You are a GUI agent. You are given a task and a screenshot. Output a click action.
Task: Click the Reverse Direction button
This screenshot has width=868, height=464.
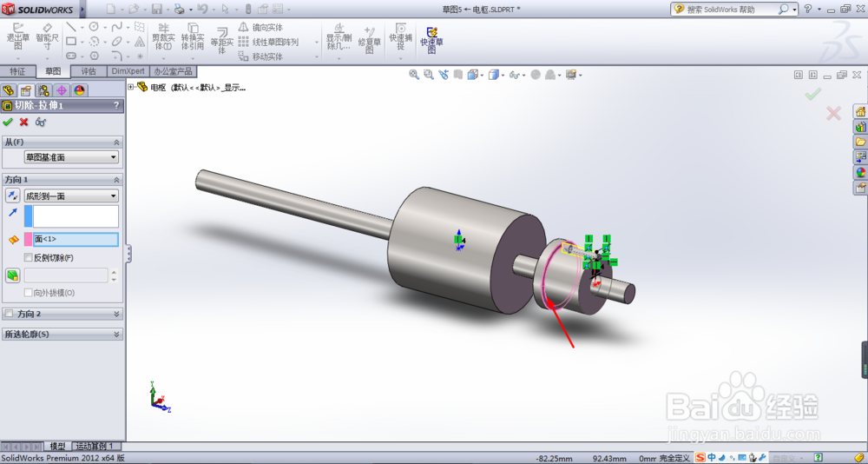click(x=13, y=196)
